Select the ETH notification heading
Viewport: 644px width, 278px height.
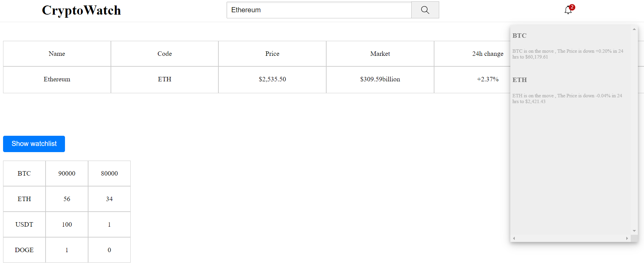coord(519,80)
